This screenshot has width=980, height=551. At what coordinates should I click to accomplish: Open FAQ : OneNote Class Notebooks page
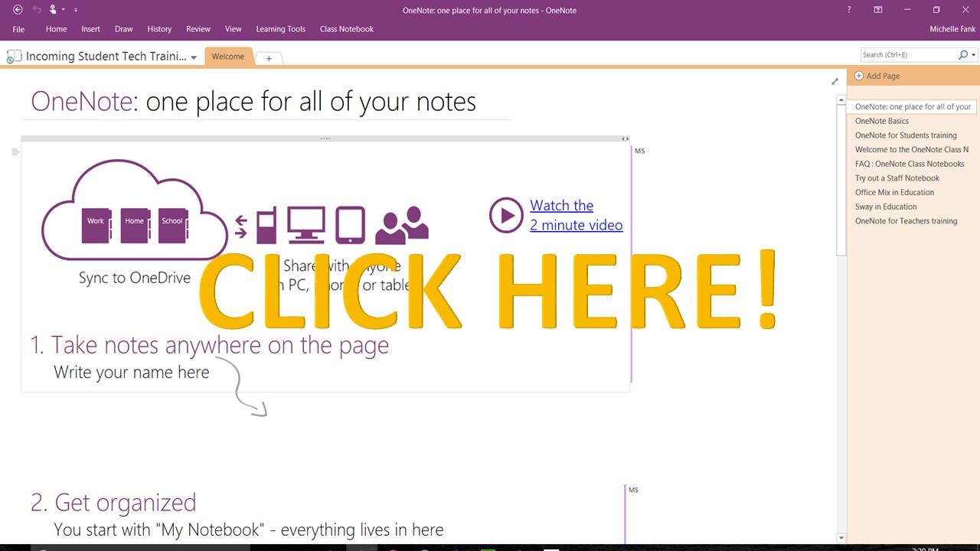pos(910,164)
